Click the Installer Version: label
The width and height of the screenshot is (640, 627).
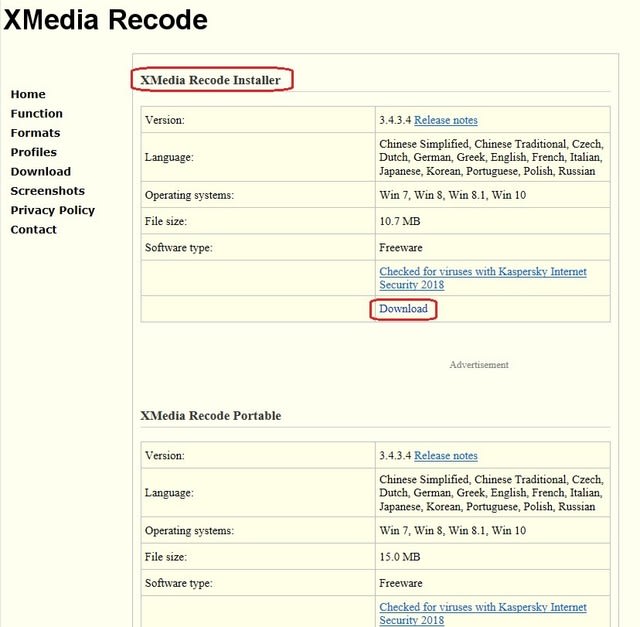point(164,120)
